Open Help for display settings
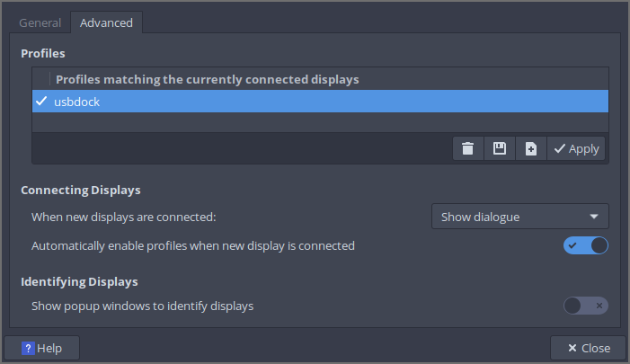The width and height of the screenshot is (630, 364). click(x=42, y=348)
